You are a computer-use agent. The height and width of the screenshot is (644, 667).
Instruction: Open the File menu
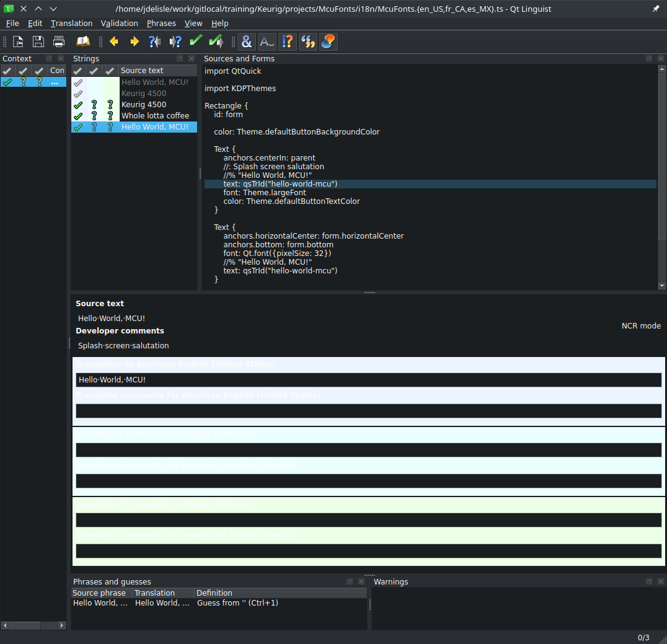tap(12, 24)
